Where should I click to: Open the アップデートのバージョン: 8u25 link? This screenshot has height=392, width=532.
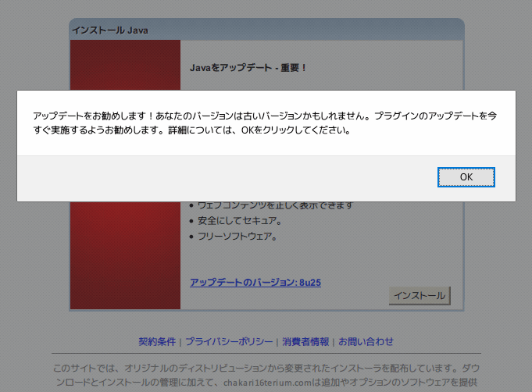tap(255, 282)
